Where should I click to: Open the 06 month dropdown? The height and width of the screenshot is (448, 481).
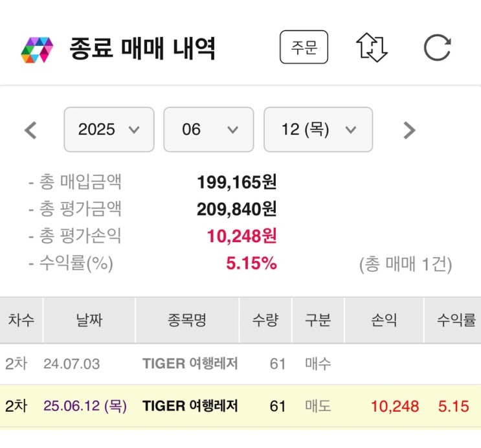pyautogui.click(x=208, y=129)
